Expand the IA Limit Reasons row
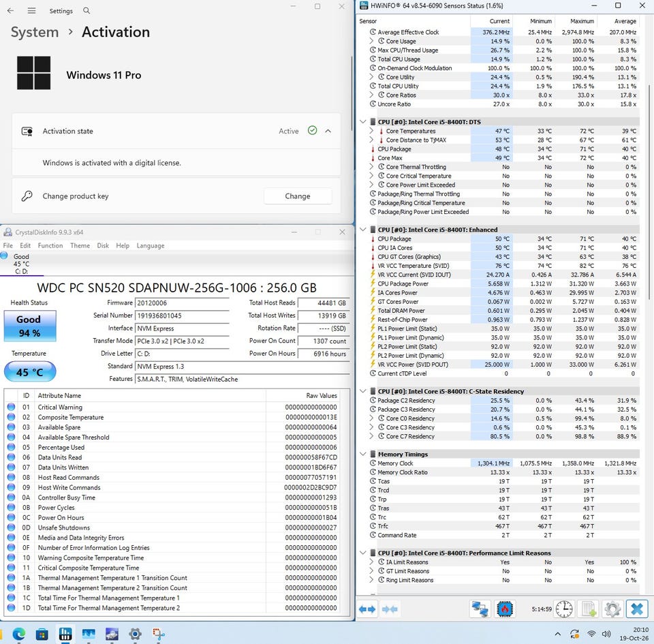 (x=371, y=562)
